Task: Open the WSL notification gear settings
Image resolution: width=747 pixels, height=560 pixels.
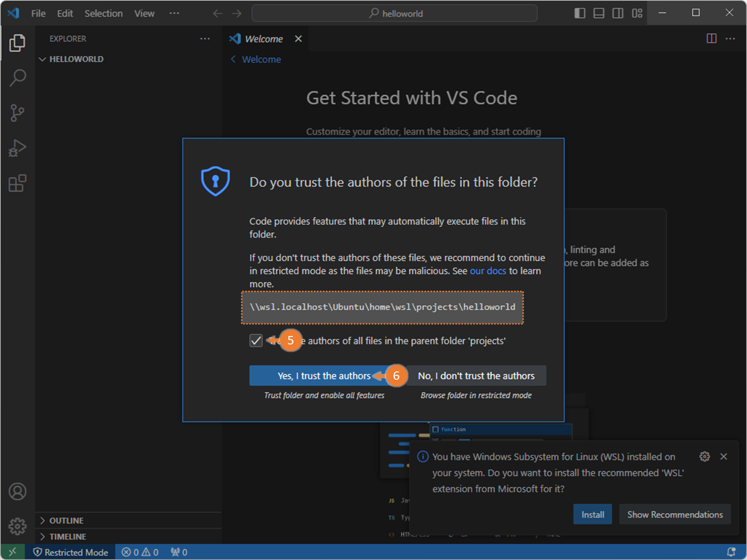Action: coord(705,456)
